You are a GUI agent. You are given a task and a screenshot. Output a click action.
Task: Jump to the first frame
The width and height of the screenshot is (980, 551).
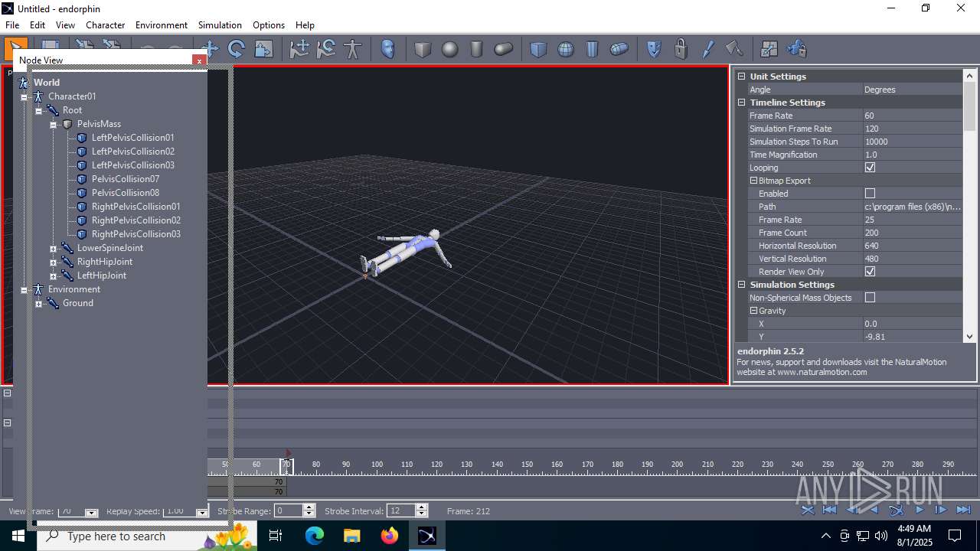point(829,510)
